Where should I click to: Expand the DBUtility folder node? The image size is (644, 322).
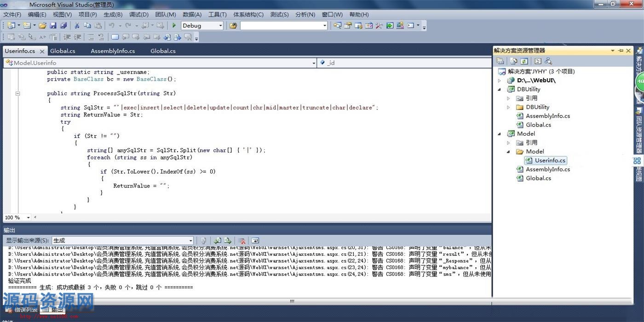pyautogui.click(x=508, y=107)
